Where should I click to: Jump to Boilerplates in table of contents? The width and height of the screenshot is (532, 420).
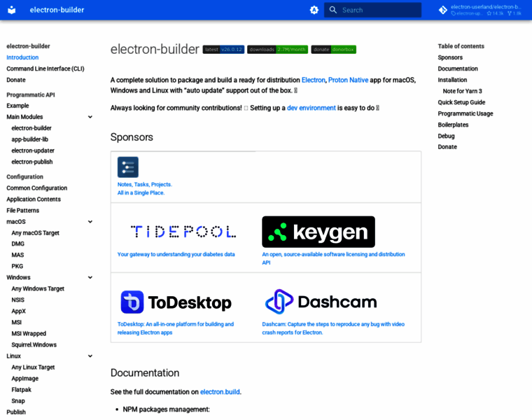click(x=453, y=125)
